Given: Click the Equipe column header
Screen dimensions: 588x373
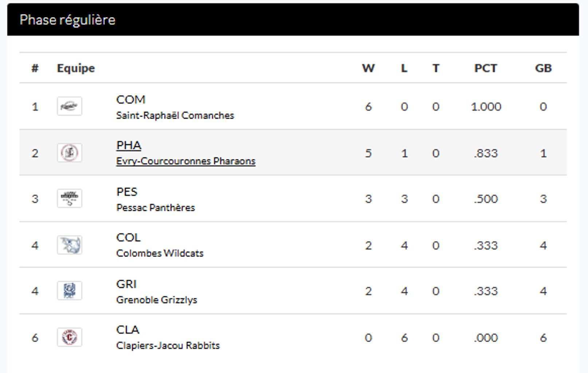Looking at the screenshot, I should click(76, 68).
